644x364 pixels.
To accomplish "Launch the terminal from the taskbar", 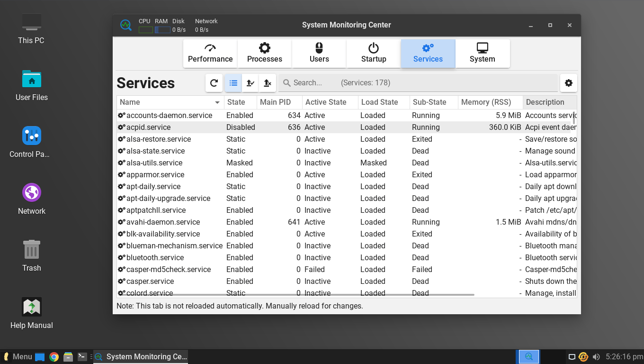I will pos(82,357).
